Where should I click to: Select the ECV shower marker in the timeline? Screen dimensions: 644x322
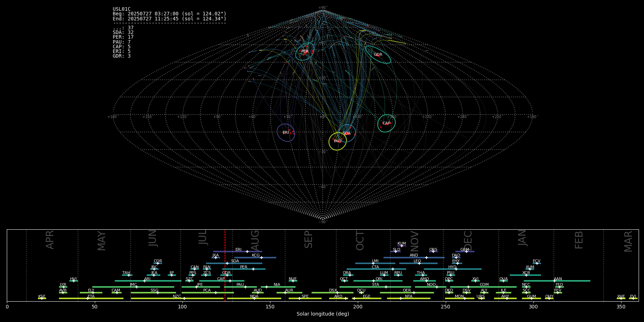point(537,263)
